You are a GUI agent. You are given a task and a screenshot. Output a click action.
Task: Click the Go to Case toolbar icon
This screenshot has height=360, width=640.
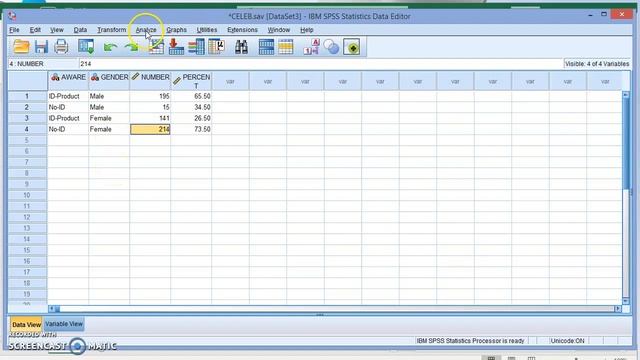pyautogui.click(x=156, y=47)
